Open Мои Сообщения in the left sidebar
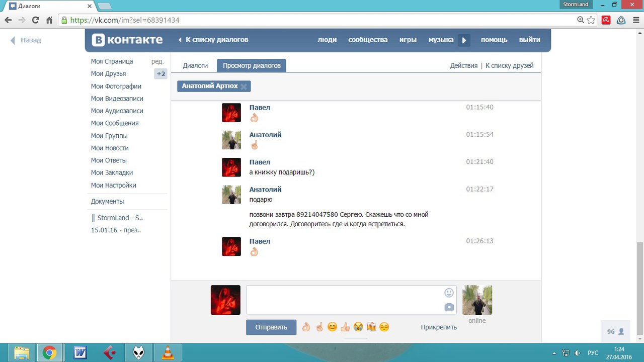Image resolution: width=644 pixels, height=362 pixels. pyautogui.click(x=115, y=123)
